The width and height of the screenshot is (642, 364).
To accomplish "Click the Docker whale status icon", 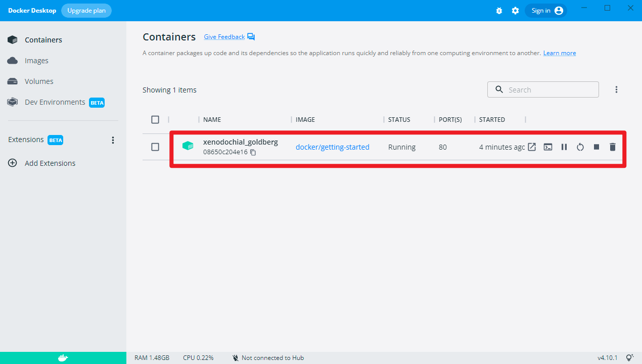I will tap(63, 358).
